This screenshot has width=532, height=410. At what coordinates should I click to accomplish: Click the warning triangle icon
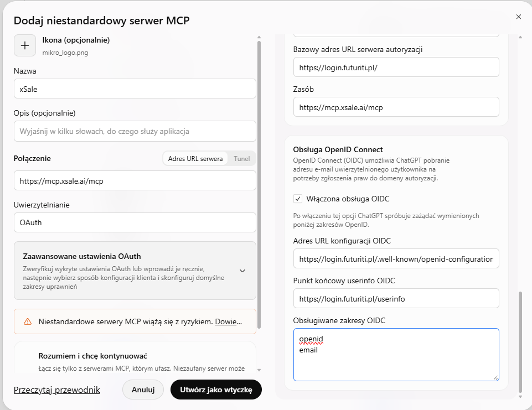click(x=28, y=321)
